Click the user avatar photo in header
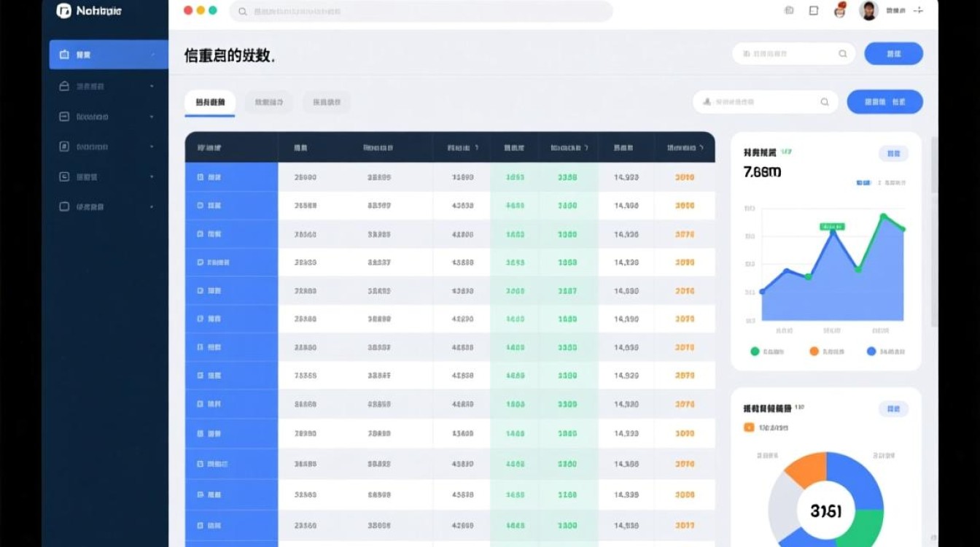The width and height of the screenshot is (980, 547). click(x=868, y=10)
